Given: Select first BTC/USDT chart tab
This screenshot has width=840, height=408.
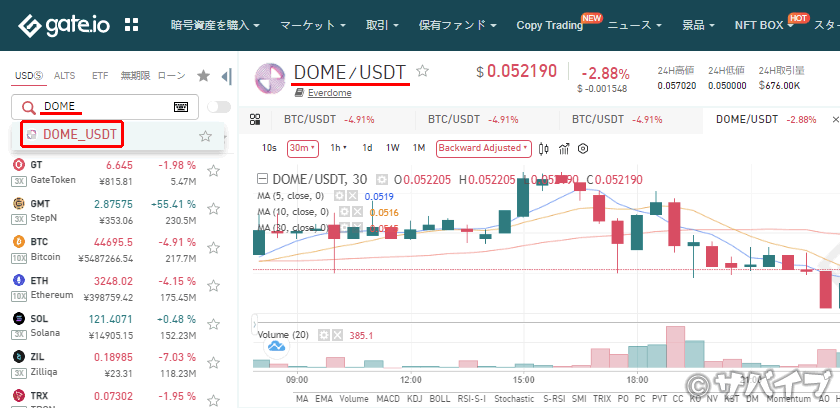Looking at the screenshot, I should coord(329,119).
